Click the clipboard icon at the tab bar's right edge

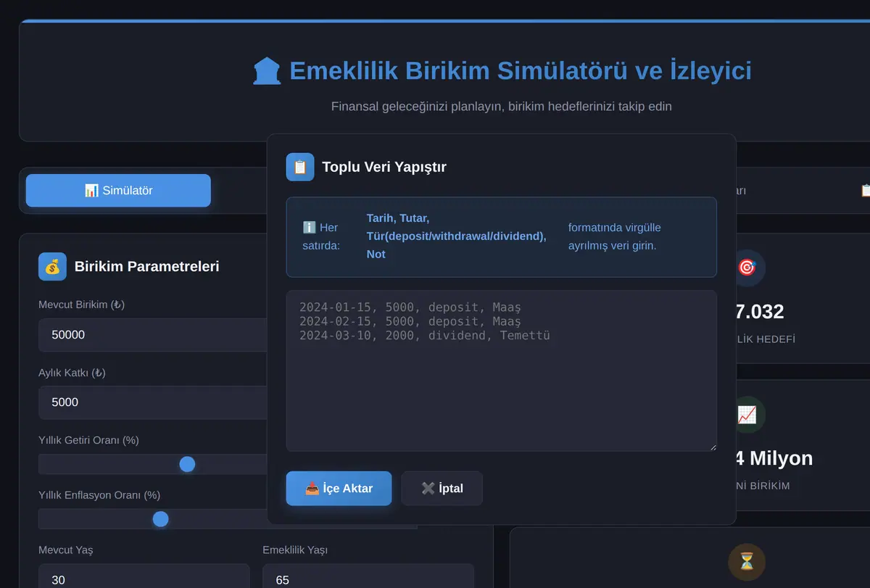tap(865, 191)
